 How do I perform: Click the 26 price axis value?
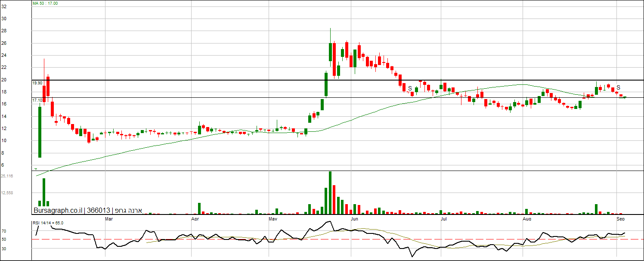coord(4,43)
